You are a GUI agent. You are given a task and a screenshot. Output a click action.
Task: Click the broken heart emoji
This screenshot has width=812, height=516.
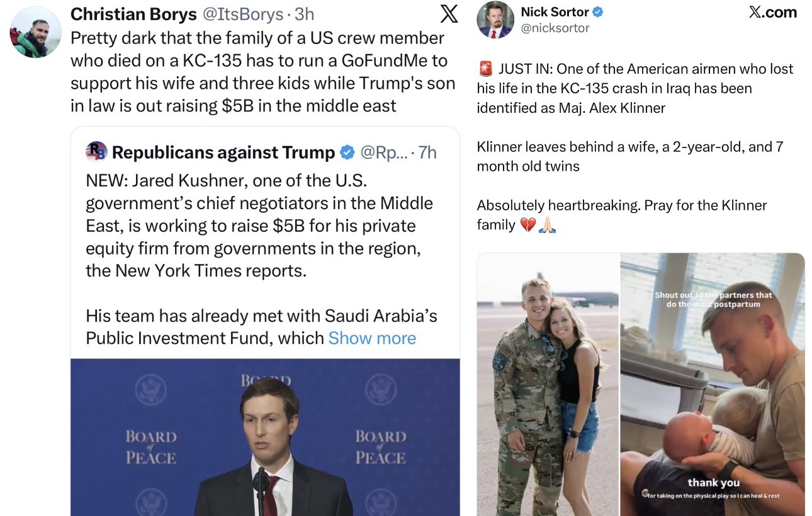(527, 225)
